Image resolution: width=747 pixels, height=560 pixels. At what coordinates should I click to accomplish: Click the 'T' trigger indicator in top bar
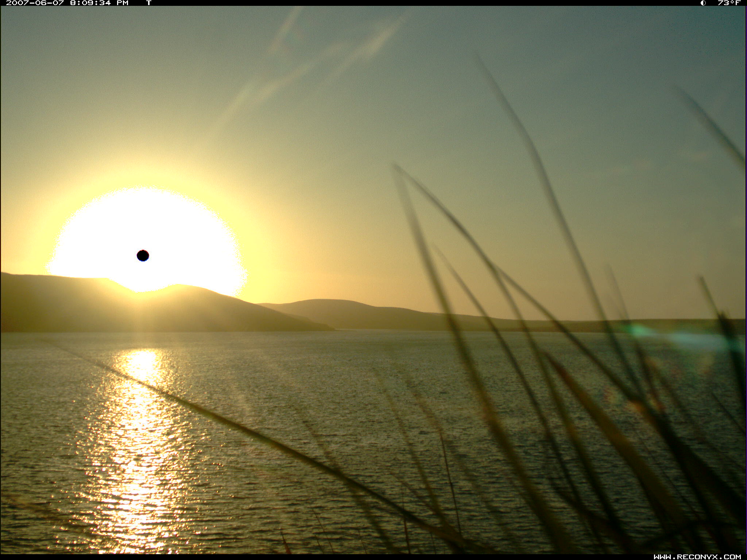pyautogui.click(x=148, y=3)
